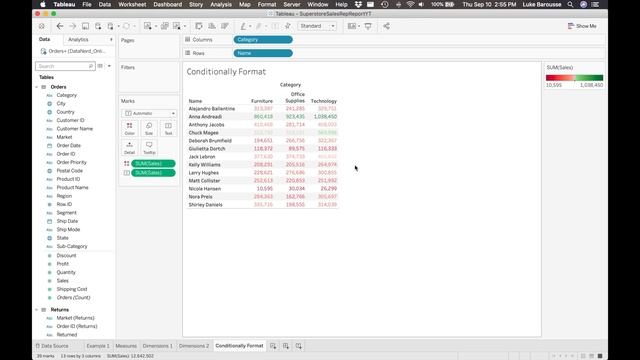Clear the sheet via toolbar icon
Image resolution: width=640 pixels, height=360 pixels.
tap(177, 26)
